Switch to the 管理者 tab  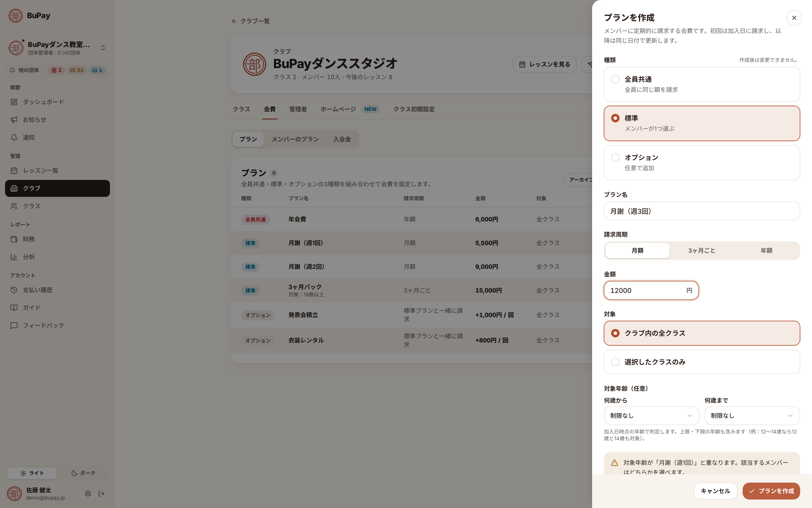pyautogui.click(x=298, y=109)
